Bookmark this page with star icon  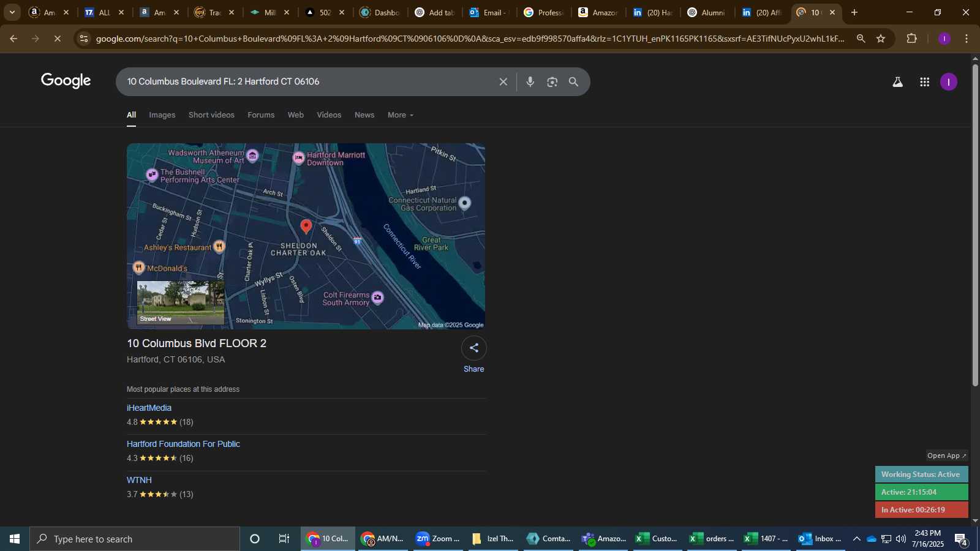coord(881,39)
